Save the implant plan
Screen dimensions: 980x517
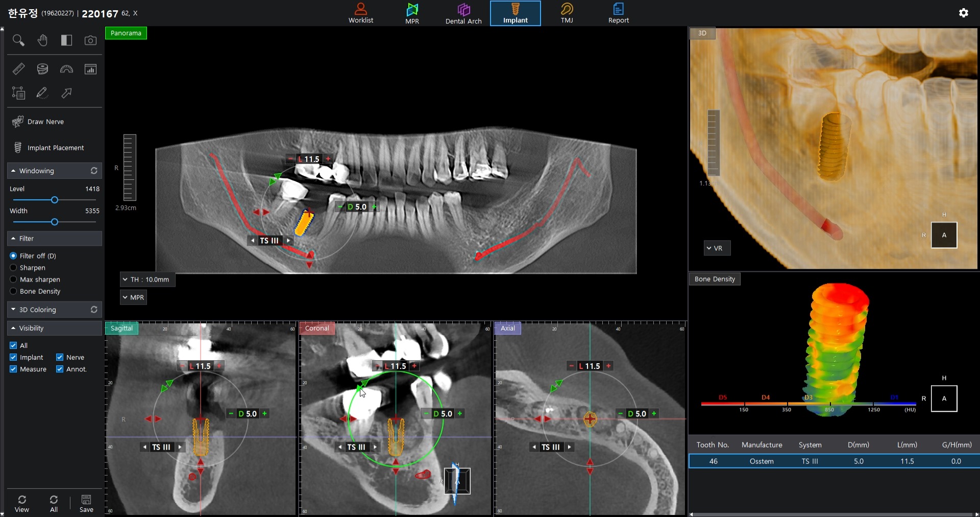[86, 504]
